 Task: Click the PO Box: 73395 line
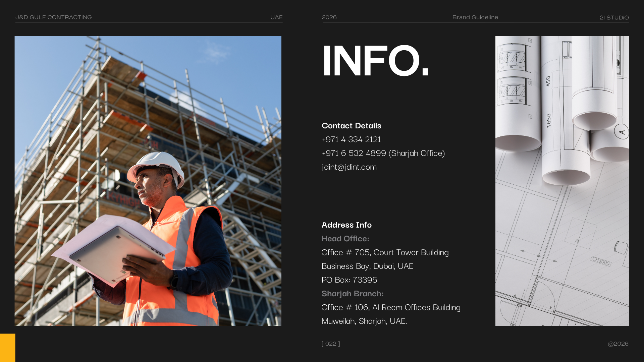[349, 280]
